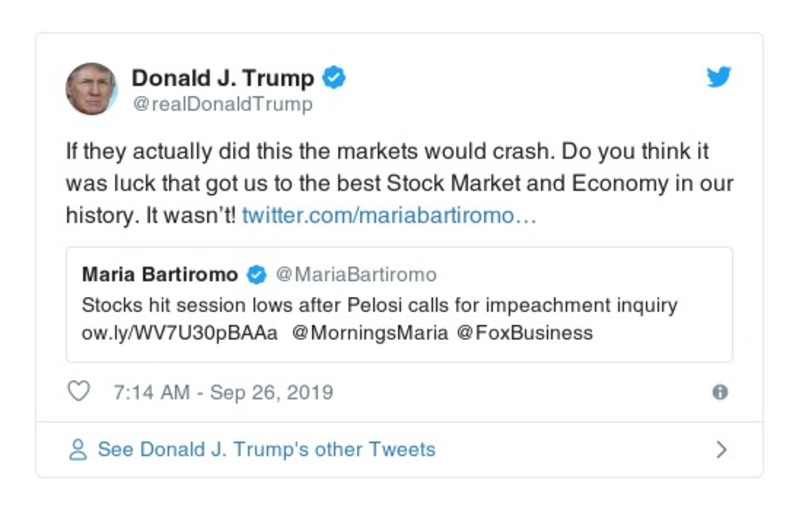Open the tweet info icon
This screenshot has width=799, height=513.
(719, 393)
